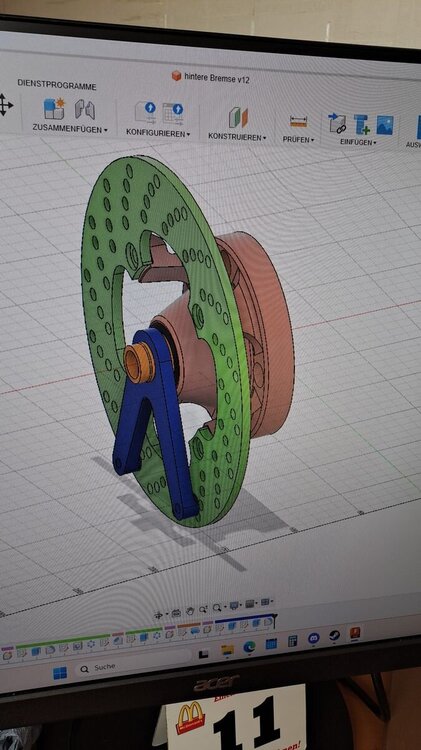Activate the Measure tool above Prüfen
The width and height of the screenshot is (421, 750).
coord(299,121)
